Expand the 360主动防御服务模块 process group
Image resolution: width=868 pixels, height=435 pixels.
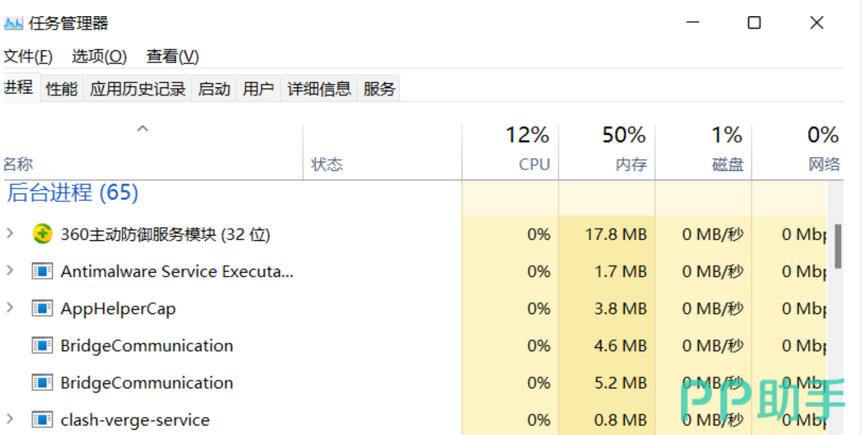[x=10, y=234]
